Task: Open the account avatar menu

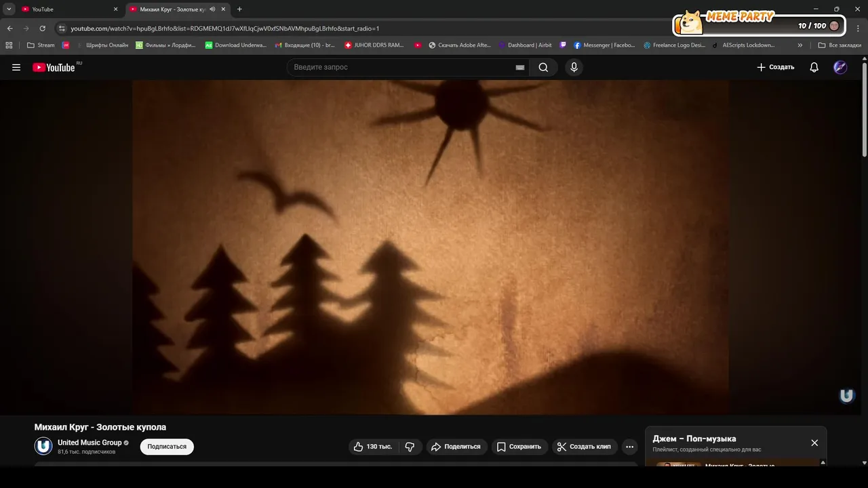Action: (x=840, y=67)
